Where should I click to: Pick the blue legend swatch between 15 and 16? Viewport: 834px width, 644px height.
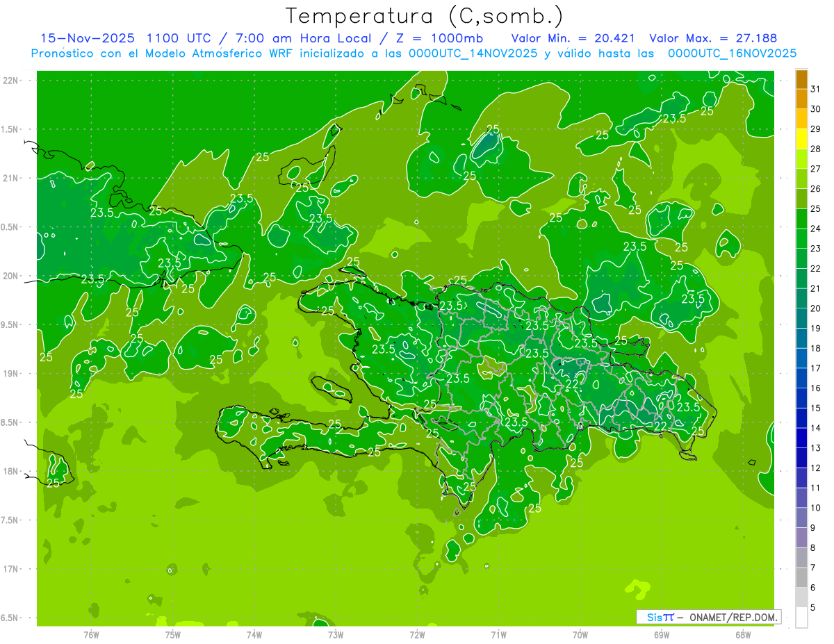(x=801, y=399)
